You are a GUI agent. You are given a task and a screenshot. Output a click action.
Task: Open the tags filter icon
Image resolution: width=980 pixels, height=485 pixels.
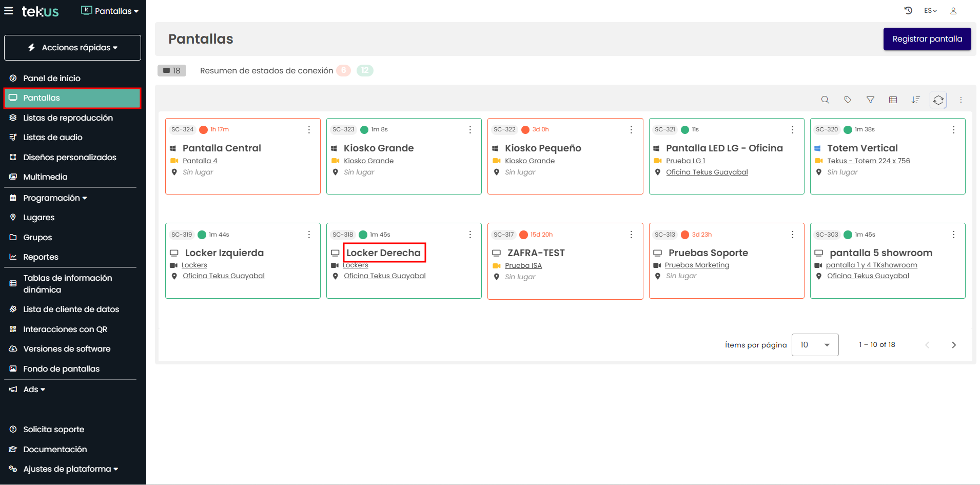tap(848, 100)
